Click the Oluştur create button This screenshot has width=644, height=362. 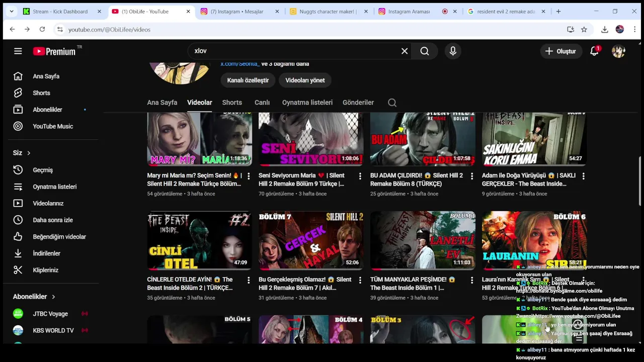[560, 51]
